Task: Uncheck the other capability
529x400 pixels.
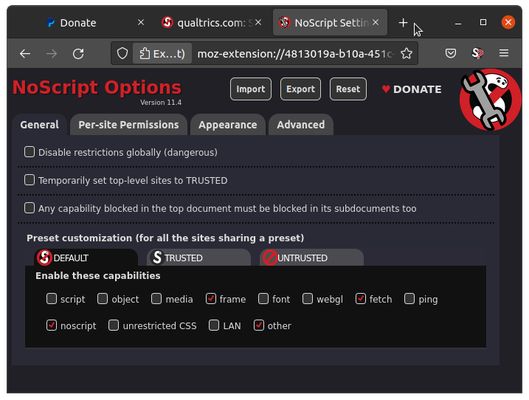Action: point(258,325)
